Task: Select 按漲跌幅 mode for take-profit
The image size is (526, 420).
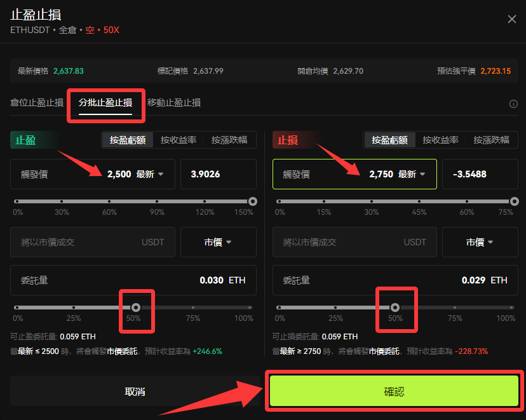Action: coord(229,140)
